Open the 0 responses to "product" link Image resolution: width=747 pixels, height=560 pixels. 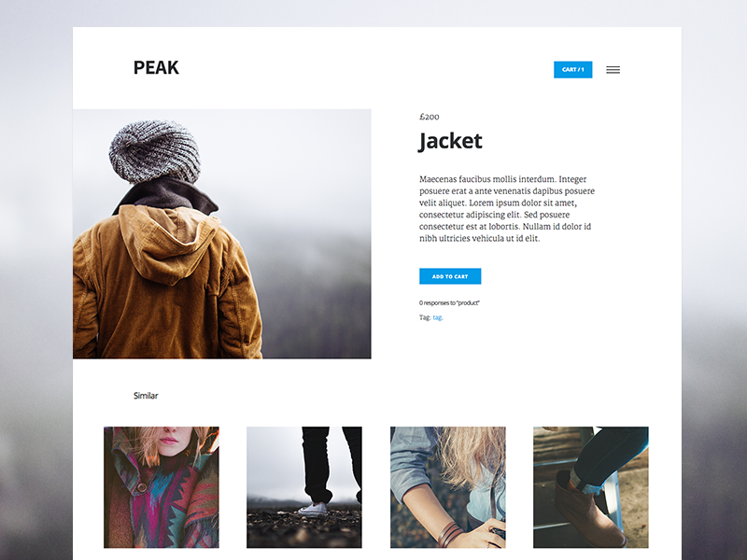(449, 302)
